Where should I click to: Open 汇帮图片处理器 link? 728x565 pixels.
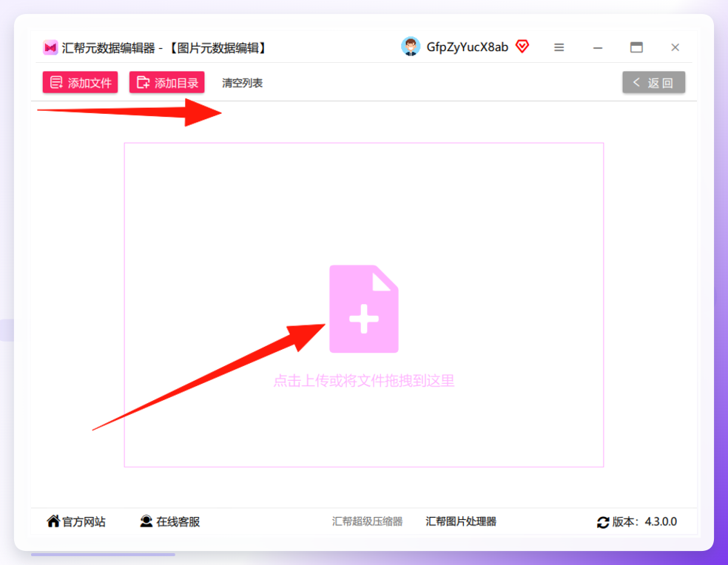click(461, 521)
